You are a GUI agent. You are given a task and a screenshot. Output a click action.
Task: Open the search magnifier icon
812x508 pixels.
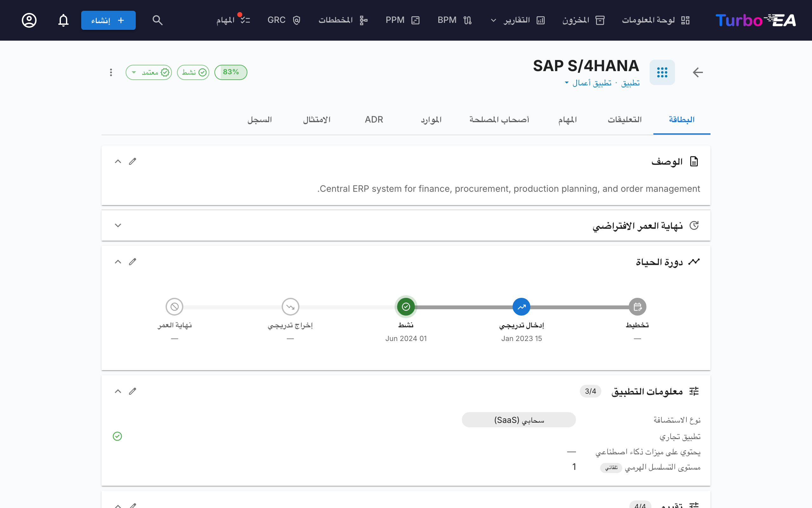pyautogui.click(x=157, y=20)
